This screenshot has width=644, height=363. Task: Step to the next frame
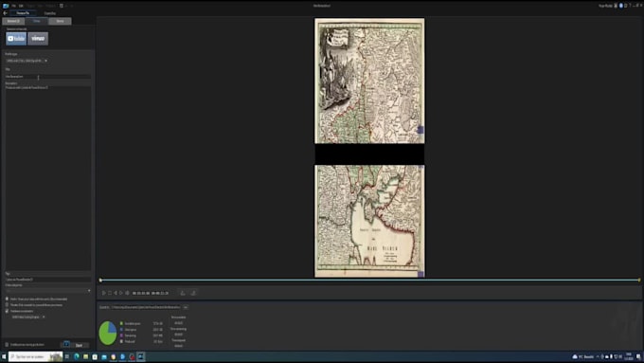point(121,293)
